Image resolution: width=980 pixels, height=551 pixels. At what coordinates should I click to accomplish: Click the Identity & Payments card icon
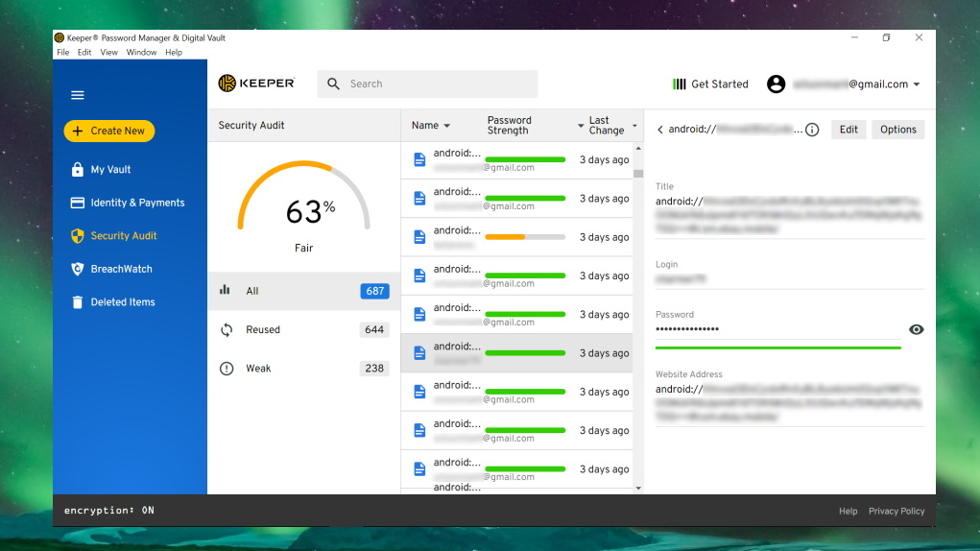click(x=77, y=203)
